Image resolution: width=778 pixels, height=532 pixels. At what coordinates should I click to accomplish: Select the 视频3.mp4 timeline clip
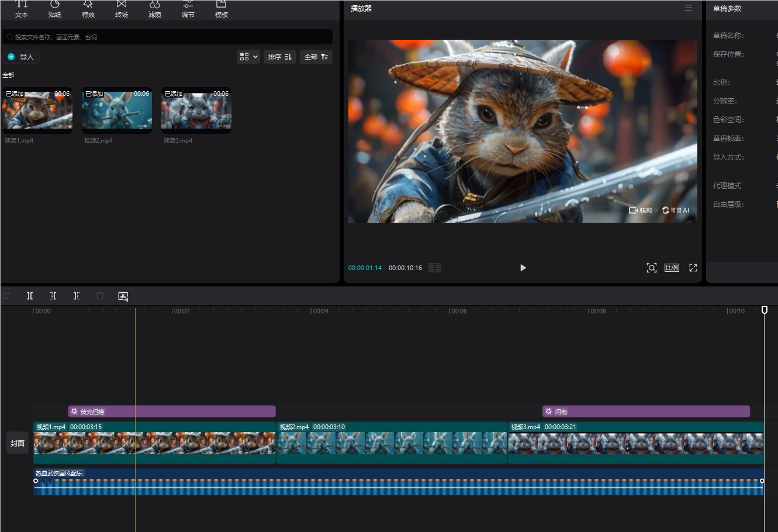636,443
